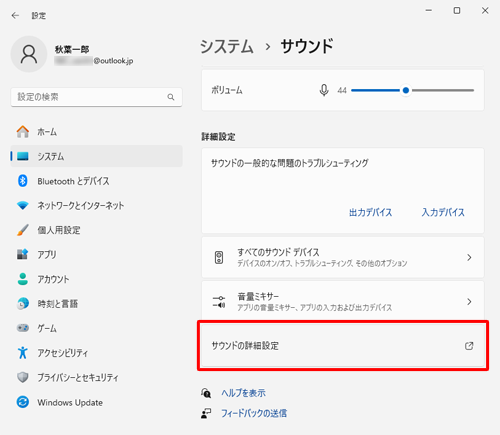The image size is (500, 435).
Task: Open the 音量ミキサー row
Action: (x=343, y=302)
